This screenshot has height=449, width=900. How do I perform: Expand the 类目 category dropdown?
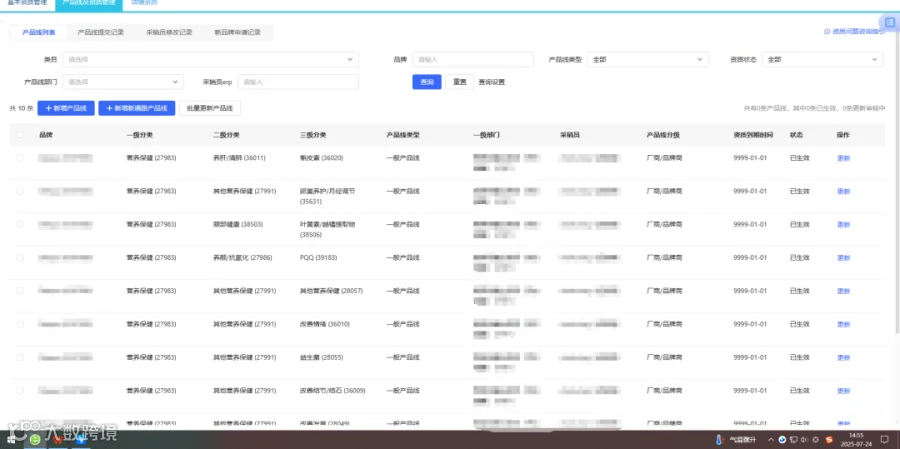210,59
